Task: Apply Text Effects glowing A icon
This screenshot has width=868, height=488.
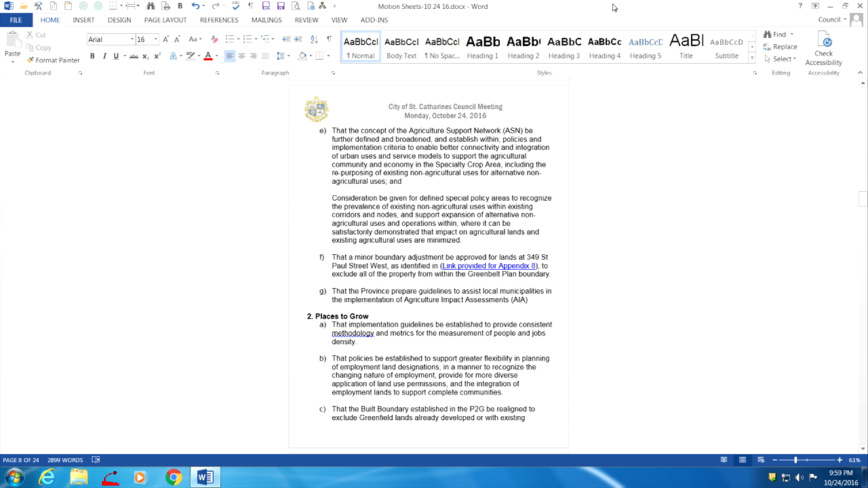Action: [174, 56]
